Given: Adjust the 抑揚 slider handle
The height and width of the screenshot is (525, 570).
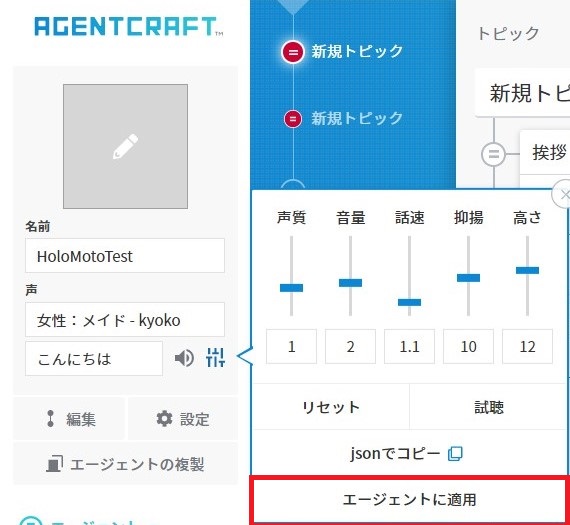Looking at the screenshot, I should (468, 278).
